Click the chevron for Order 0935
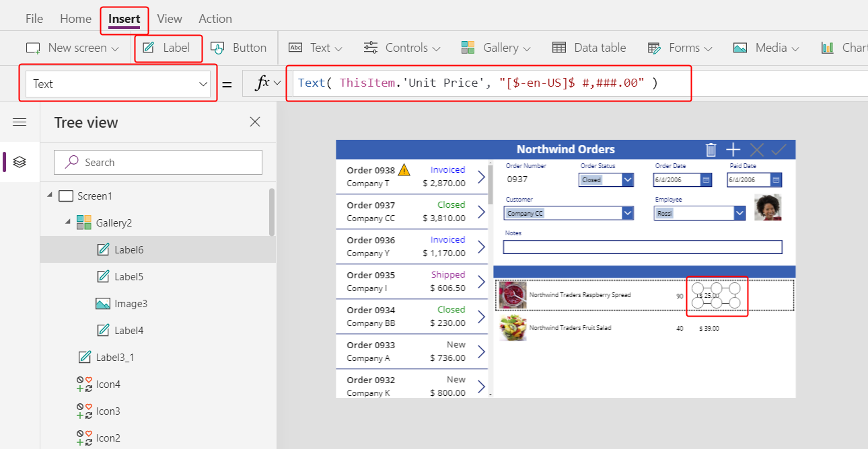This screenshot has width=868, height=449. (x=481, y=282)
